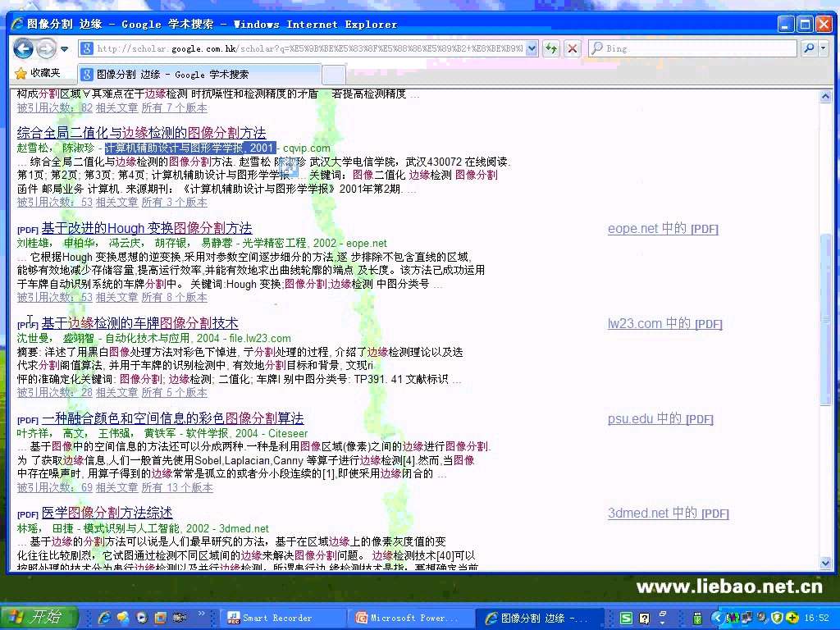Click the green S input method icon
The image size is (840, 630).
coord(626,619)
